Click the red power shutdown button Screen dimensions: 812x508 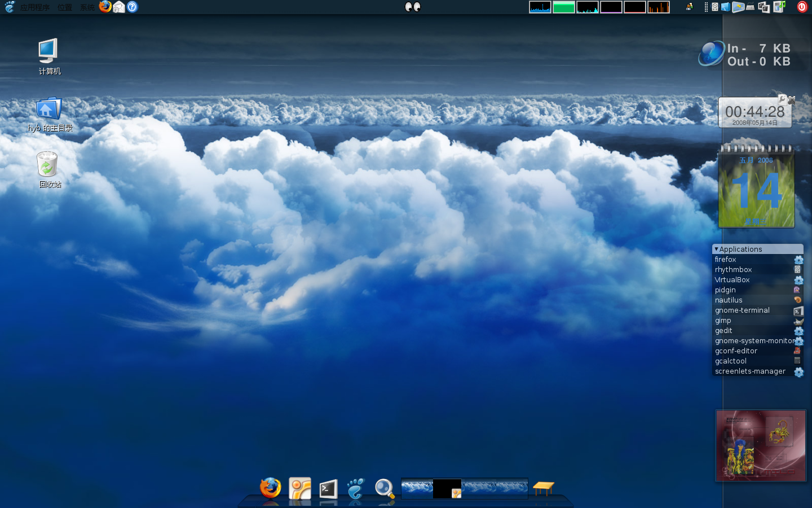pos(802,7)
